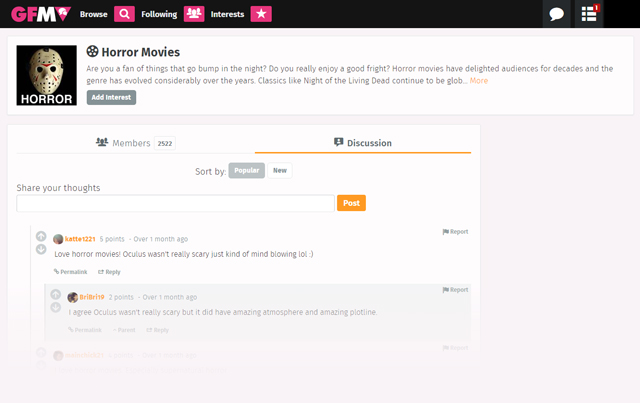Click the Following people icon
Viewport: 640px width, 403px height.
point(194,14)
